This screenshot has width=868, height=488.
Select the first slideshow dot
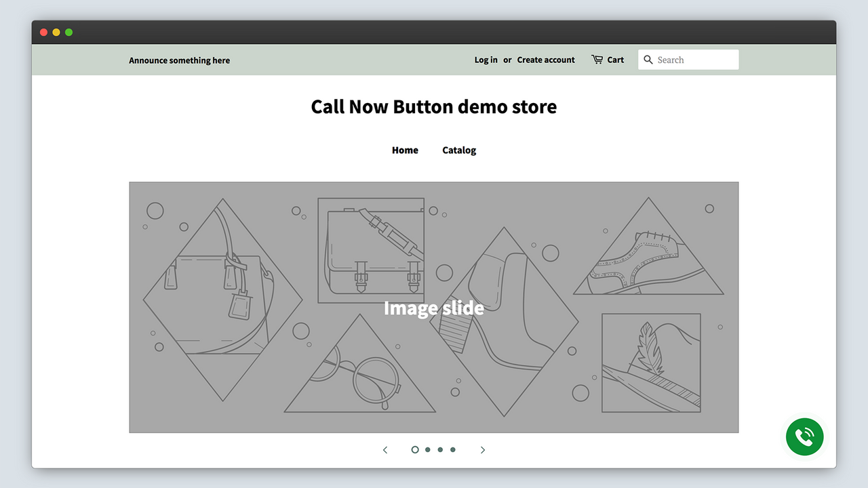(415, 450)
